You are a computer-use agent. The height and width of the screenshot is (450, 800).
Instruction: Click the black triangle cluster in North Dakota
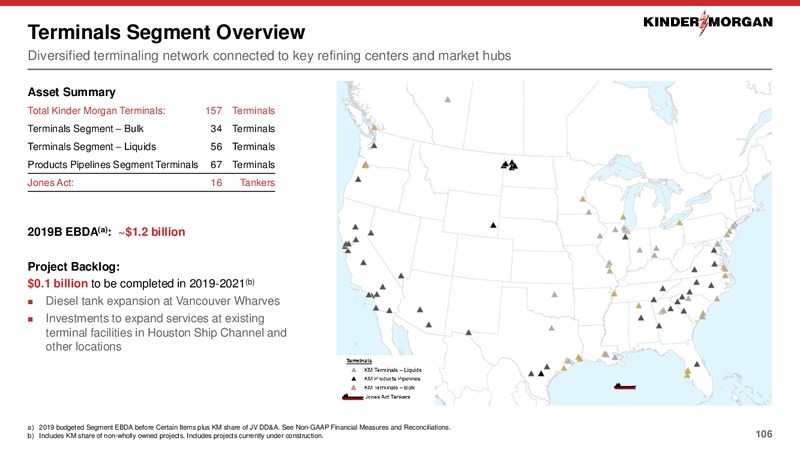509,164
